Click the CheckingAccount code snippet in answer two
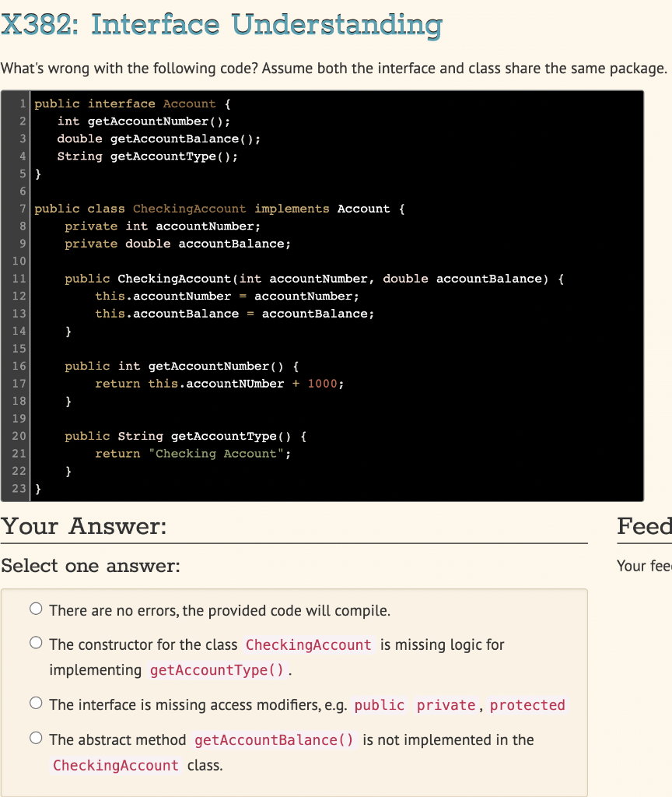This screenshot has height=797, width=672. click(308, 644)
